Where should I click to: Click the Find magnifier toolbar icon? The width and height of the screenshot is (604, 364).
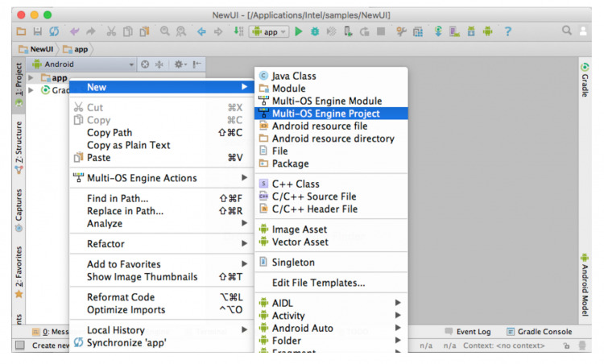click(165, 31)
